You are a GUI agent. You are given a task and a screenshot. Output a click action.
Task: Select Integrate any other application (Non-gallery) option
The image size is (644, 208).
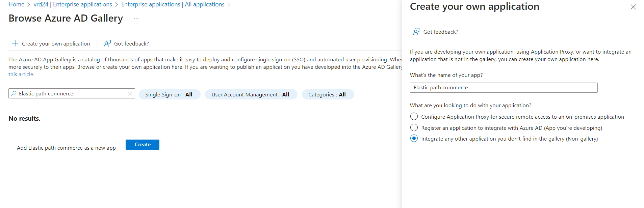pyautogui.click(x=414, y=139)
